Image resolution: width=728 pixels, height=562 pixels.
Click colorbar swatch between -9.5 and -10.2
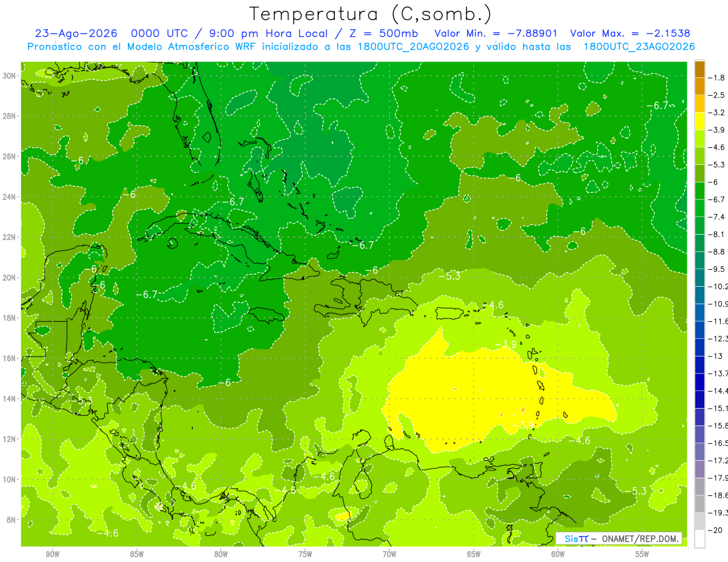point(699,277)
